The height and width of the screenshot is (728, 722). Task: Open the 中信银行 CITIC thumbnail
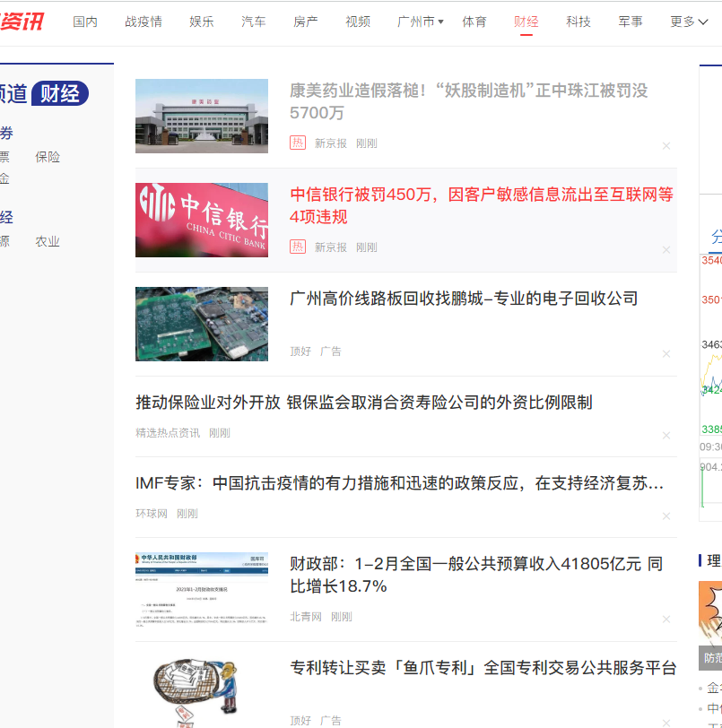click(x=202, y=220)
